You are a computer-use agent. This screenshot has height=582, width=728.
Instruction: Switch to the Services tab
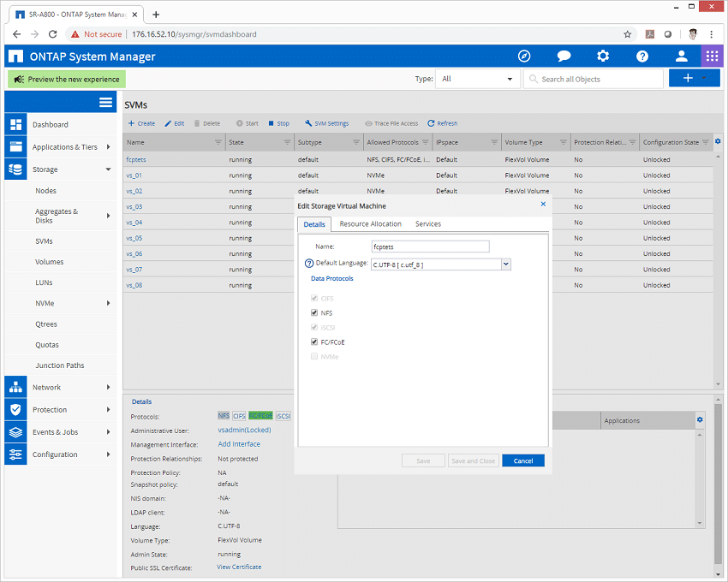(428, 223)
